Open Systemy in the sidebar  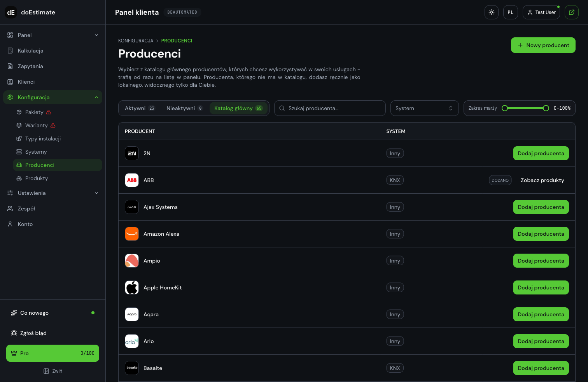click(x=58, y=152)
